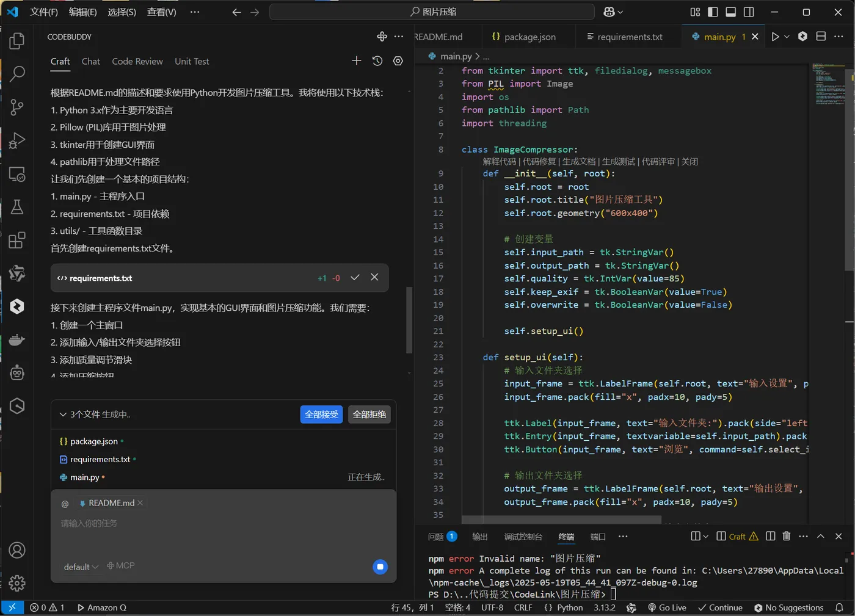
Task: Open the Docker panel in activity bar
Action: point(17,340)
